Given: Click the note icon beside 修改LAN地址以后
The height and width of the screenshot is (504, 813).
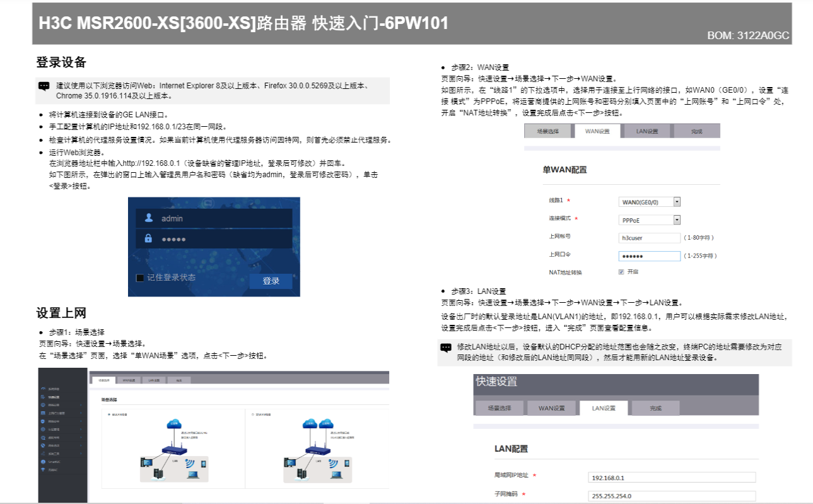Looking at the screenshot, I should tap(446, 348).
